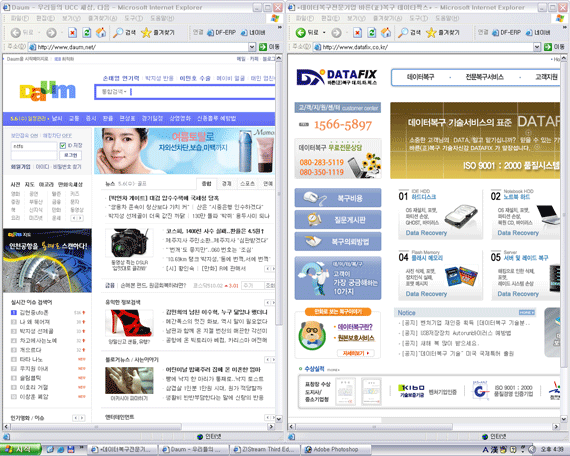Click the Daum password input field

tap(34, 156)
